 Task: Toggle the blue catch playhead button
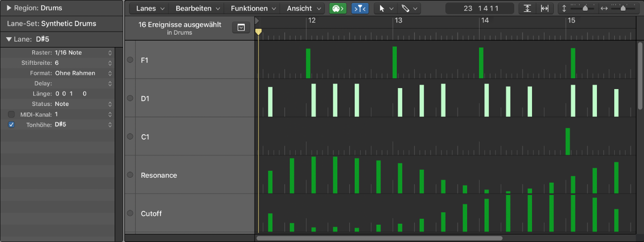(360, 8)
